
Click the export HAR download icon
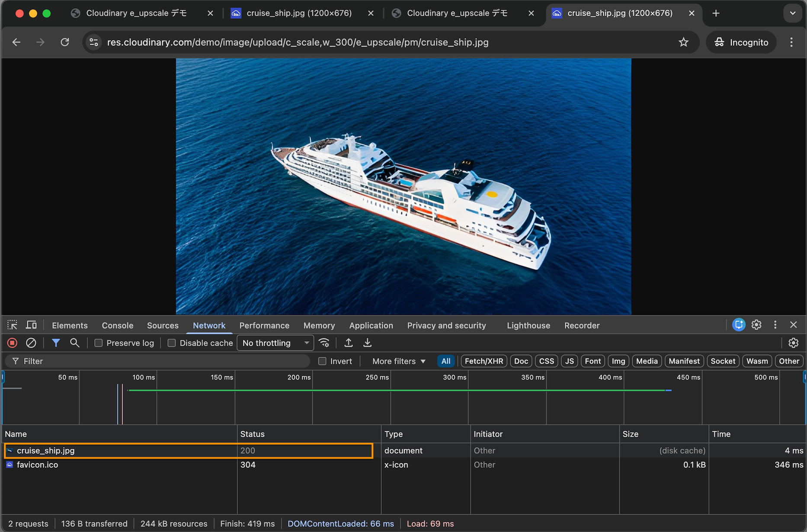(367, 343)
